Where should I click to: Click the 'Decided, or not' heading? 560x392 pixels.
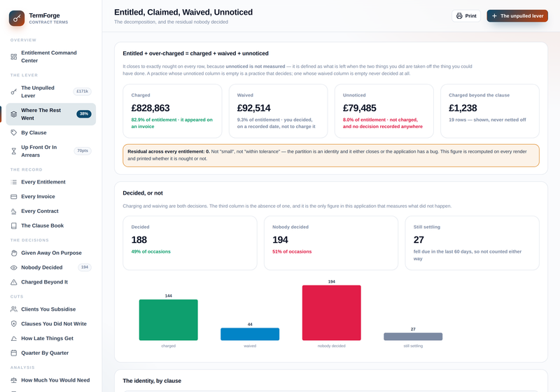tap(143, 193)
